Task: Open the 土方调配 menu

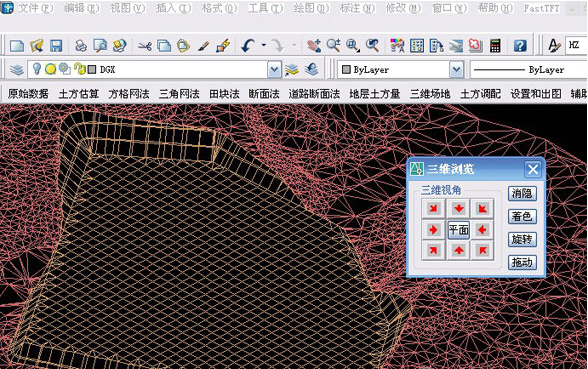Action: (x=480, y=94)
